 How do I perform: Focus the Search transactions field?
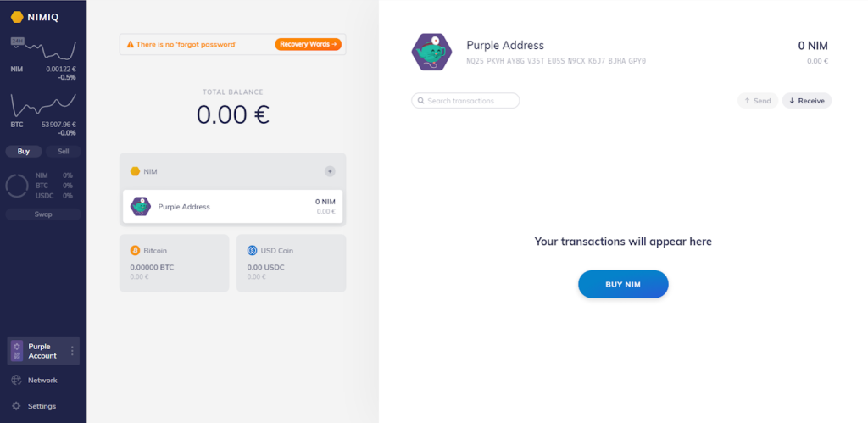(x=465, y=101)
